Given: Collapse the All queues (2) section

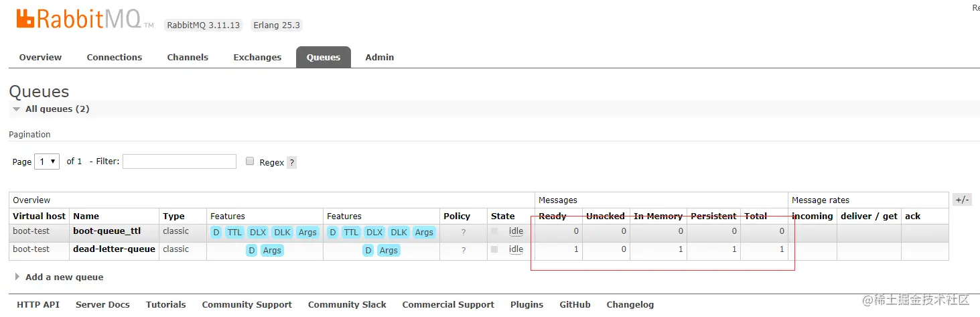Looking at the screenshot, I should pos(17,109).
